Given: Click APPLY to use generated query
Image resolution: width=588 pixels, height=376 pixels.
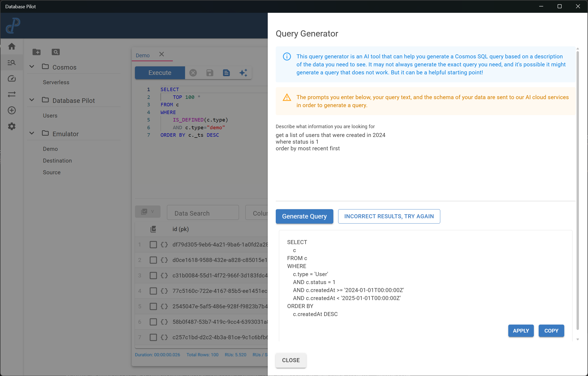Looking at the screenshot, I should coord(521,331).
